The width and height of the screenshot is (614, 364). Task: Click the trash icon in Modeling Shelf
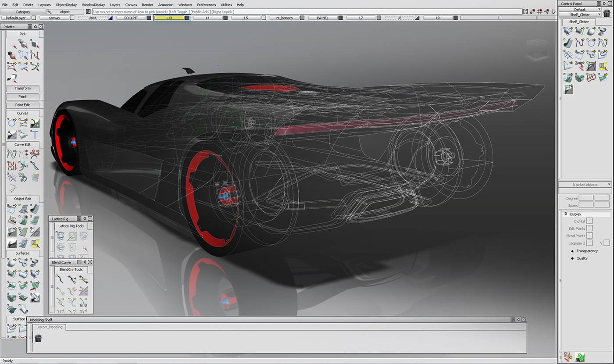[38, 338]
